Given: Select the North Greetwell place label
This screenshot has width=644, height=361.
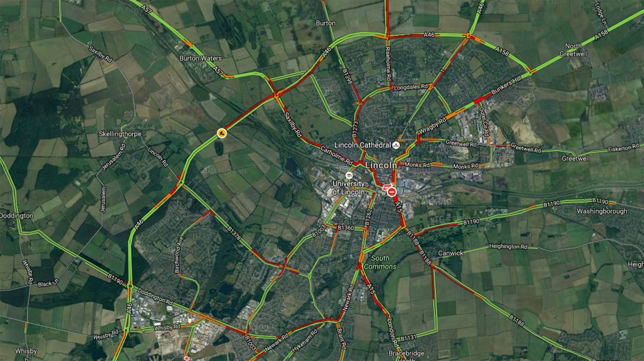Looking at the screenshot, I should click(x=573, y=50).
